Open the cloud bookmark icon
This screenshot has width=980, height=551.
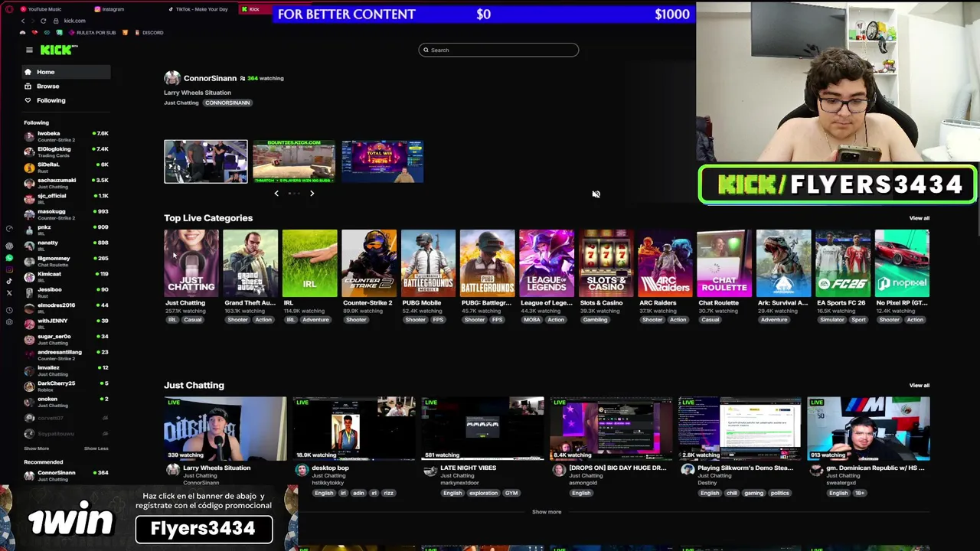coord(22,33)
